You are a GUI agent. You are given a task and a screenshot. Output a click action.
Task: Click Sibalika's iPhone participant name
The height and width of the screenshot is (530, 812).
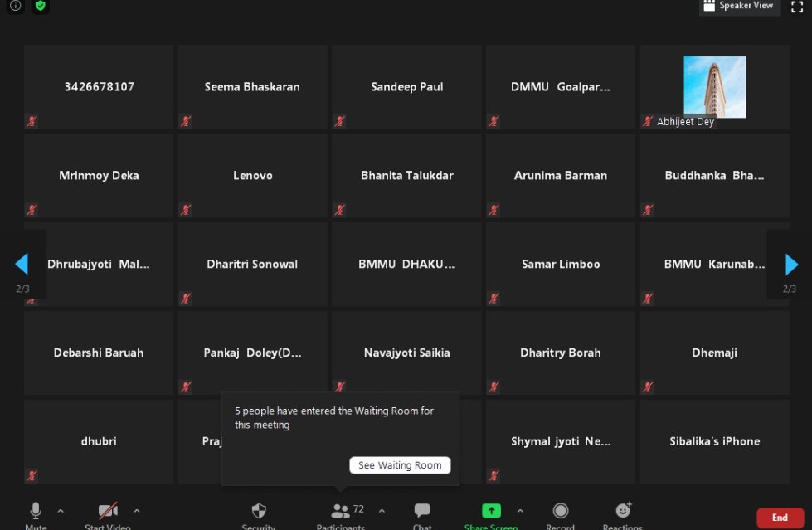[715, 441]
